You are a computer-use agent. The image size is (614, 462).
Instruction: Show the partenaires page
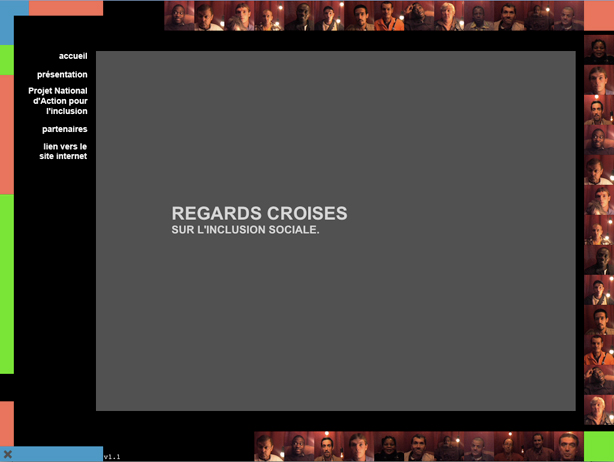pos(65,129)
